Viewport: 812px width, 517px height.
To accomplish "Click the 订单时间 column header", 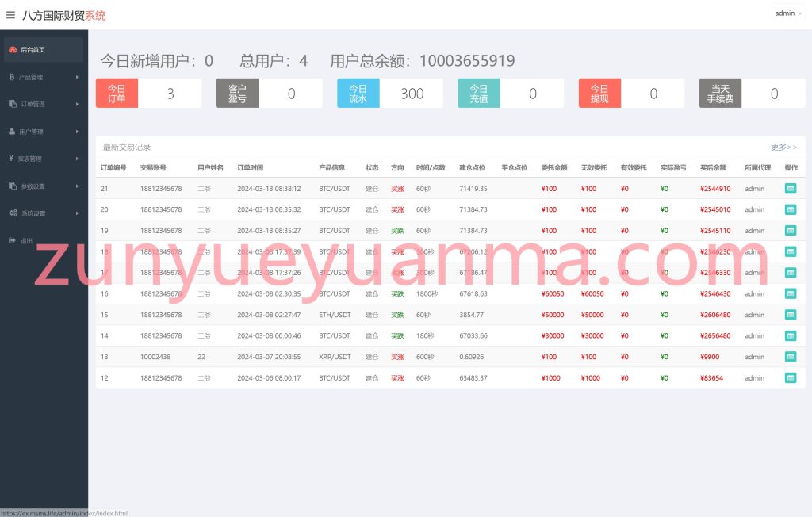I will point(250,167).
